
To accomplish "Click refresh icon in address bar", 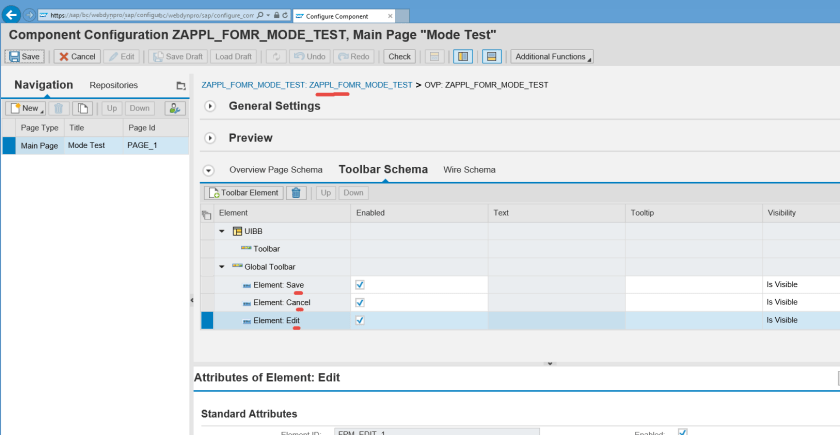I will click(x=284, y=16).
